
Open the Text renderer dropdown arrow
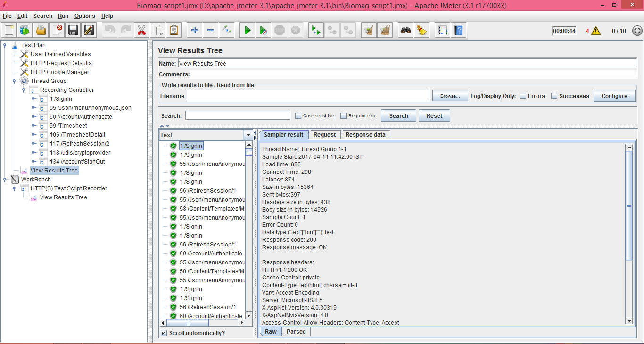248,135
